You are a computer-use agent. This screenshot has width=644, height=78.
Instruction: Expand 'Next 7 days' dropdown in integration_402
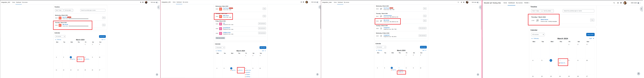[x=59, y=10]
